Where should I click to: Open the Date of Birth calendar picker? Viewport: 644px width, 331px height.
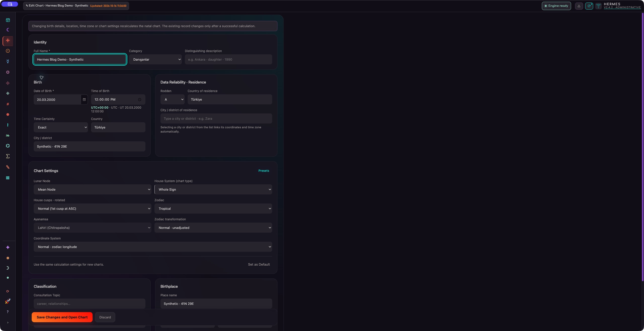coord(84,100)
